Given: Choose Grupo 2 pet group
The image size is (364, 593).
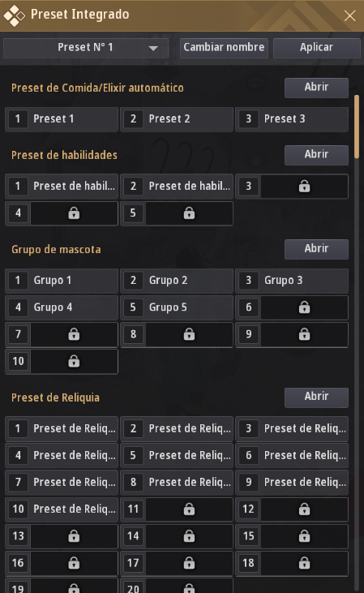Looking at the screenshot, I should click(177, 281).
